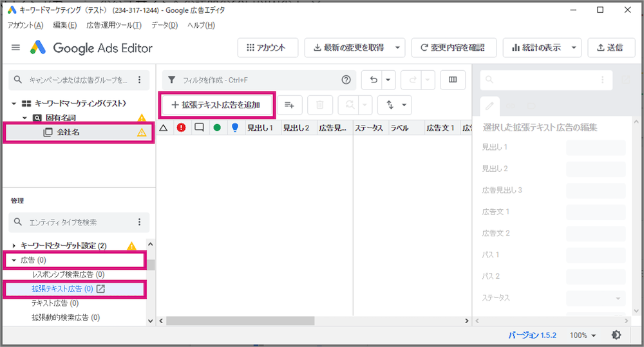Image resolution: width=644 pixels, height=347 pixels.
Task: Click the filter funnel icon
Action: [172, 80]
